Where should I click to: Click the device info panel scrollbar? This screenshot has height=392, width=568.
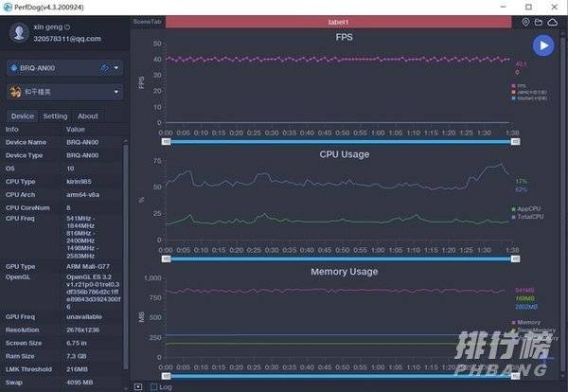pyautogui.click(x=126, y=257)
